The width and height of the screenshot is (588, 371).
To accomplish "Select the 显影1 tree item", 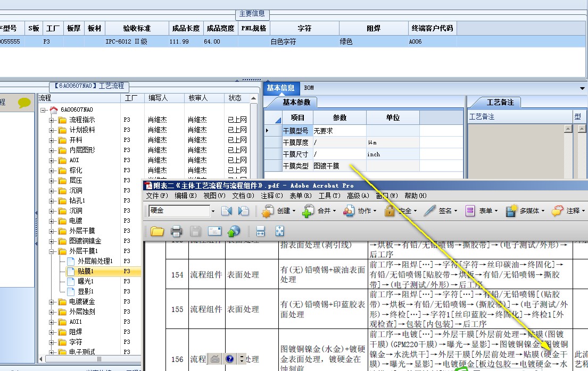I will pos(86,292).
